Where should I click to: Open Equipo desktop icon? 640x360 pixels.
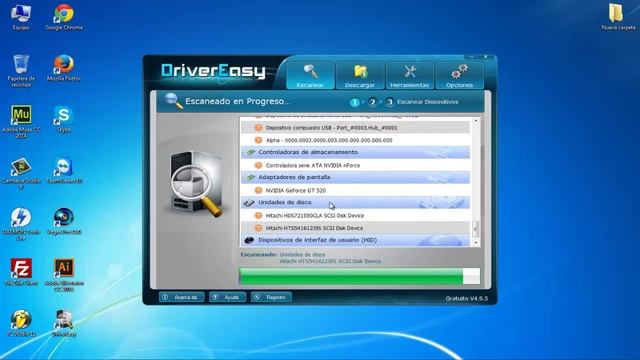tap(21, 18)
